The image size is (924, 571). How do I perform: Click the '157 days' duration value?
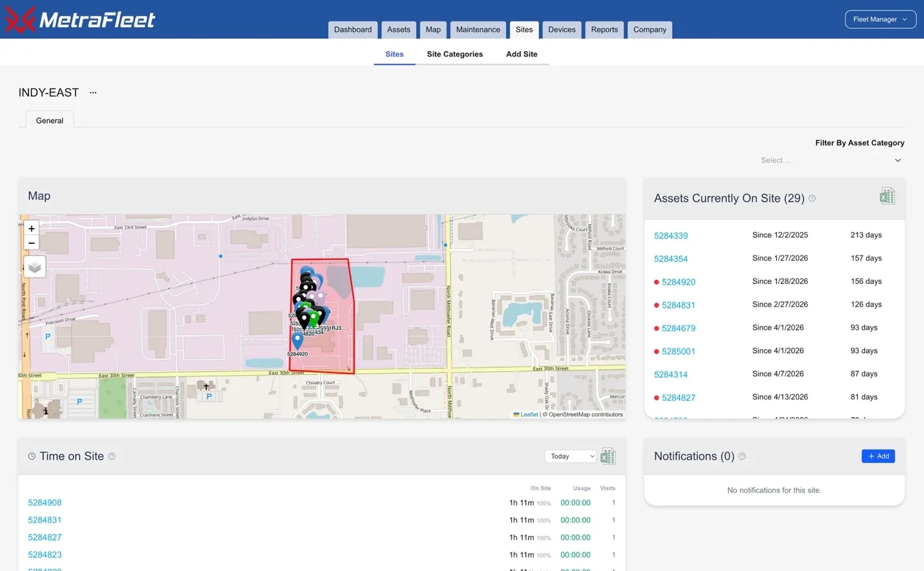pos(866,258)
